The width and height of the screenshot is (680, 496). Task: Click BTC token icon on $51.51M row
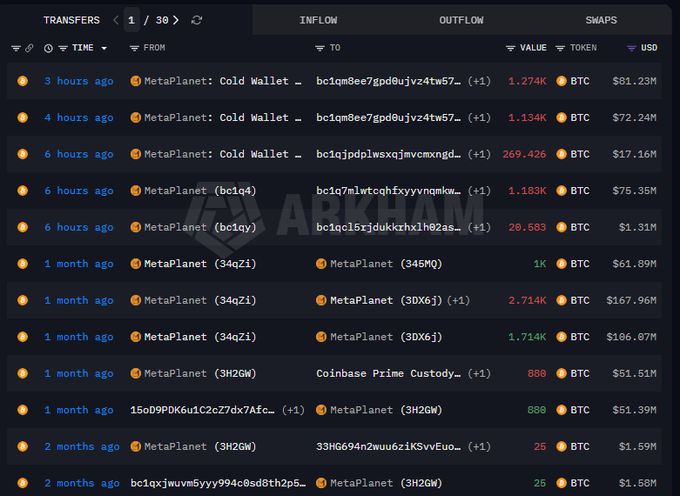pos(561,373)
